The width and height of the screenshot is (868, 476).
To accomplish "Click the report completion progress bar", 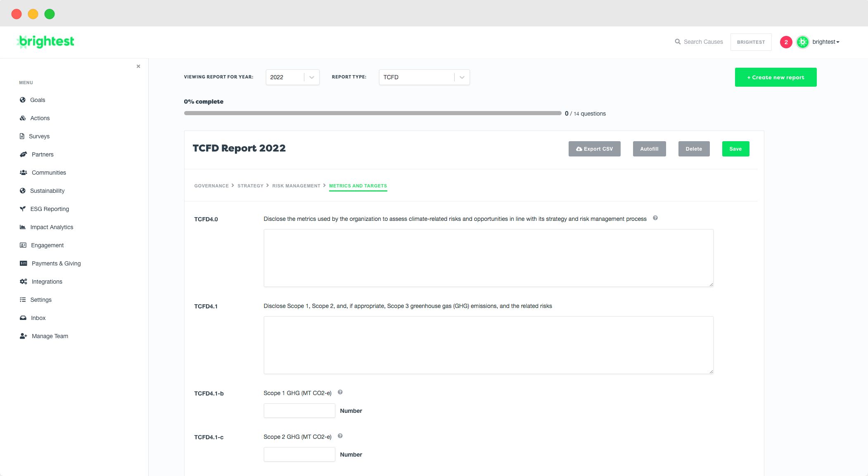I will pos(372,113).
